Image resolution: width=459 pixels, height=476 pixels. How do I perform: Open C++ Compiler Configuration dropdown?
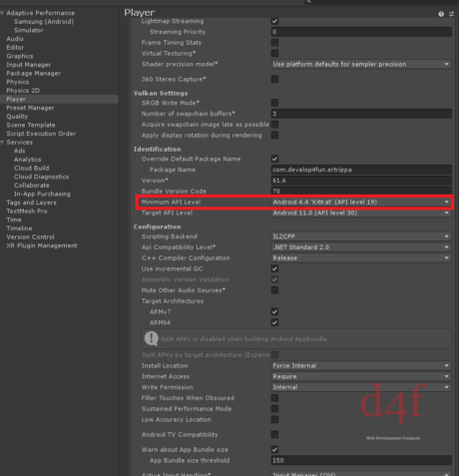point(361,258)
